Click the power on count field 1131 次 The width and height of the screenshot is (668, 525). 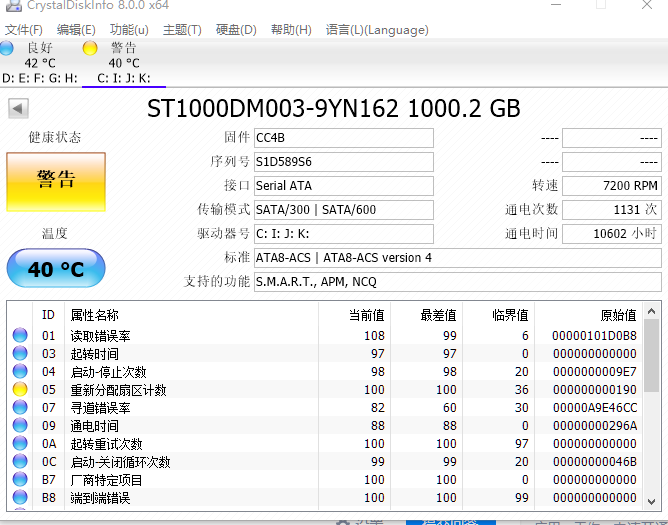pyautogui.click(x=612, y=210)
